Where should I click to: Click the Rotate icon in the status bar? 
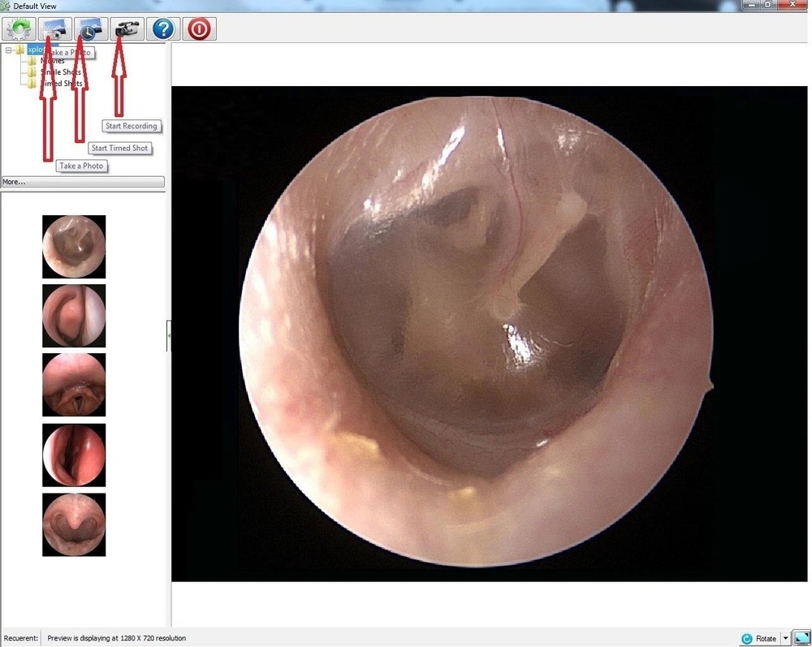(747, 638)
